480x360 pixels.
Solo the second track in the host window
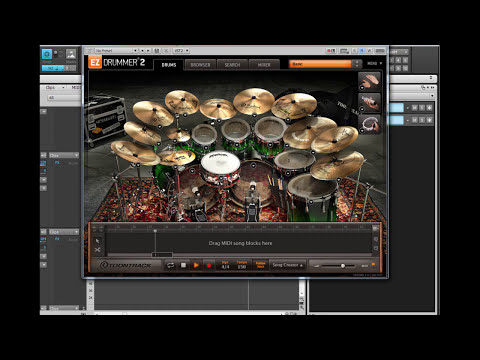tap(422, 120)
